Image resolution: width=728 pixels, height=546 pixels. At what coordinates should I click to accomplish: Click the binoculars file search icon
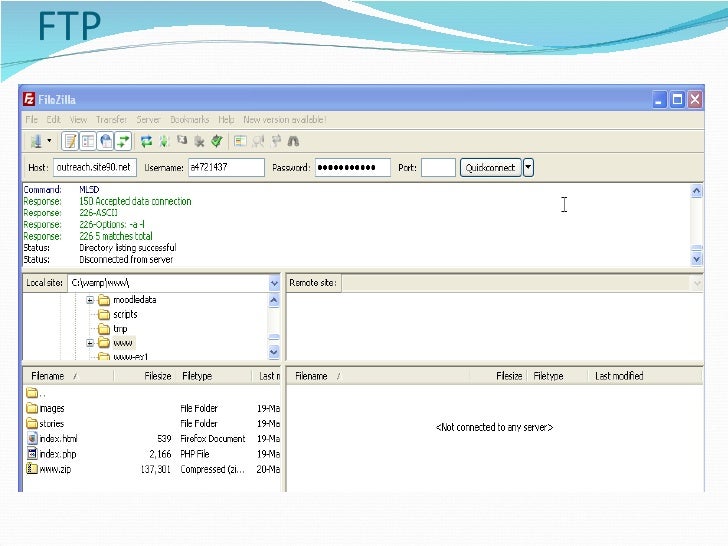coord(293,141)
